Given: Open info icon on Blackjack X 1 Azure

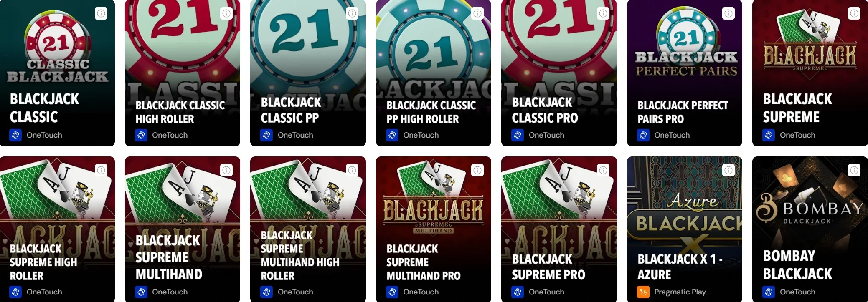Looking at the screenshot, I should point(728,170).
